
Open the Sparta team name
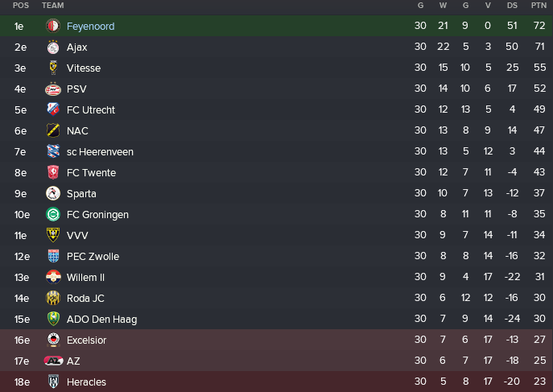click(x=81, y=193)
